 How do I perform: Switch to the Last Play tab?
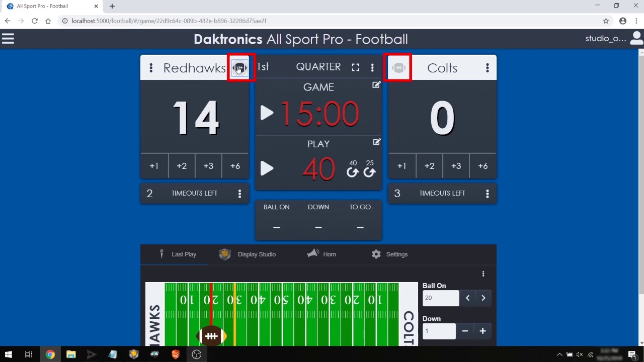177,254
